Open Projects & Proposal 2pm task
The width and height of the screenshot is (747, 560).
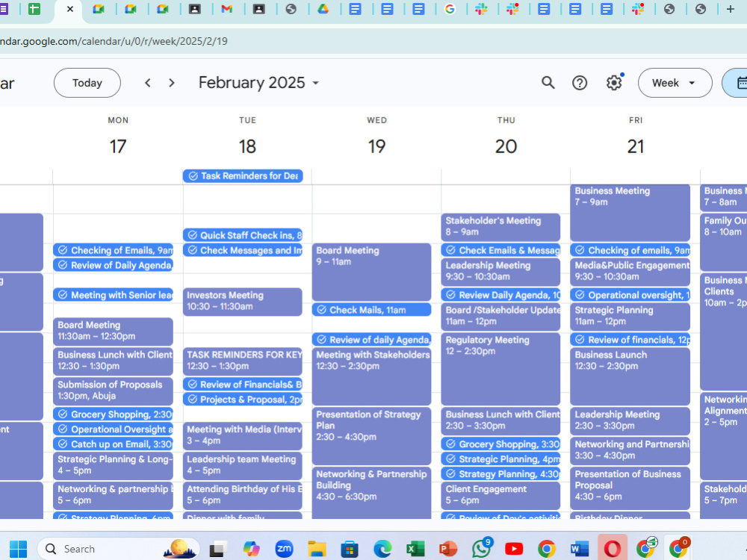click(243, 399)
